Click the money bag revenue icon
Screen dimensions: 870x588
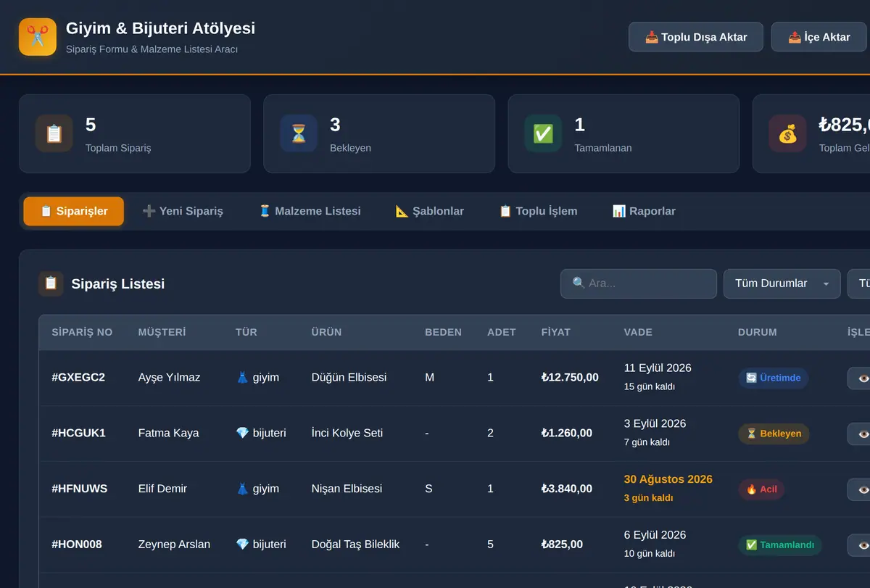787,133
